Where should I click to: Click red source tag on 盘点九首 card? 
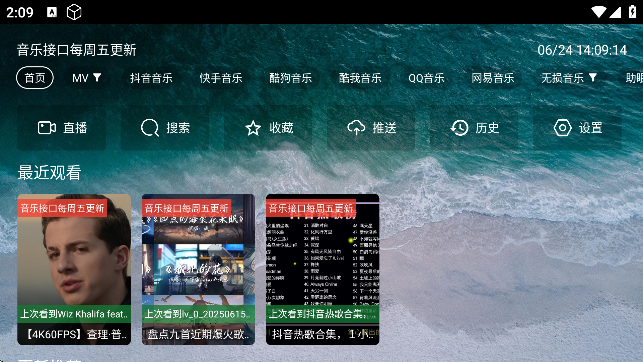pyautogui.click(x=187, y=208)
